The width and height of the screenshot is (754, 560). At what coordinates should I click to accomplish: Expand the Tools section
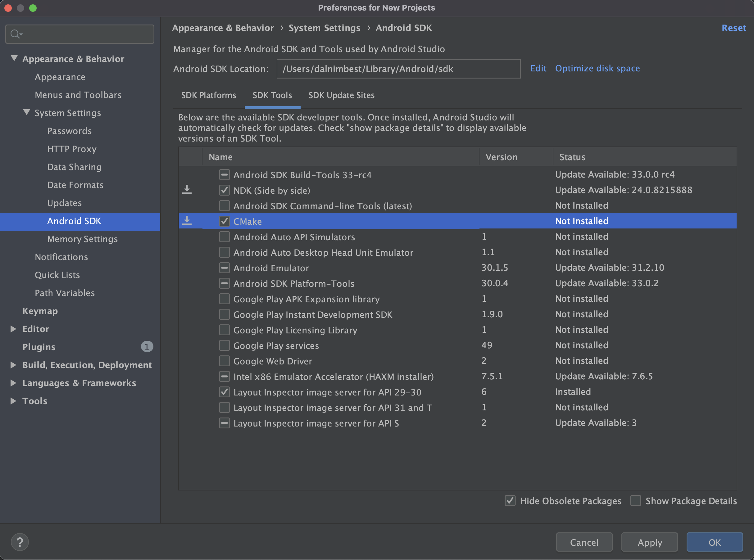(x=13, y=401)
